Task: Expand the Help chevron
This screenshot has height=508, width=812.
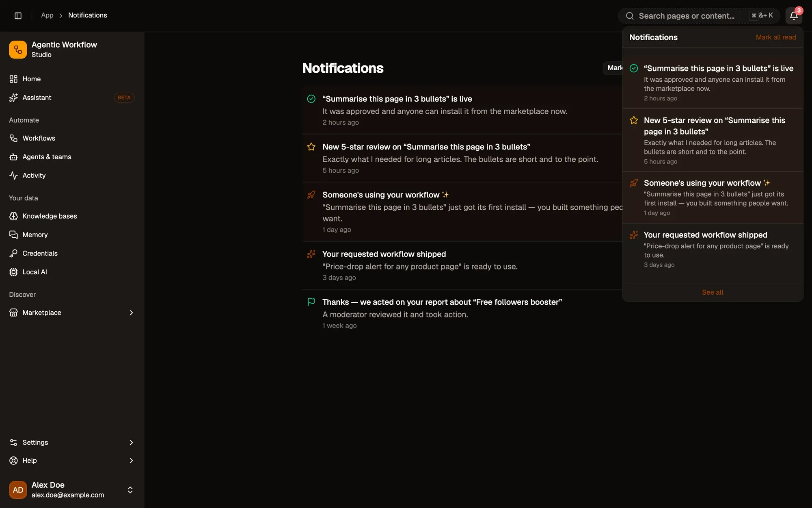Action: coord(131,460)
